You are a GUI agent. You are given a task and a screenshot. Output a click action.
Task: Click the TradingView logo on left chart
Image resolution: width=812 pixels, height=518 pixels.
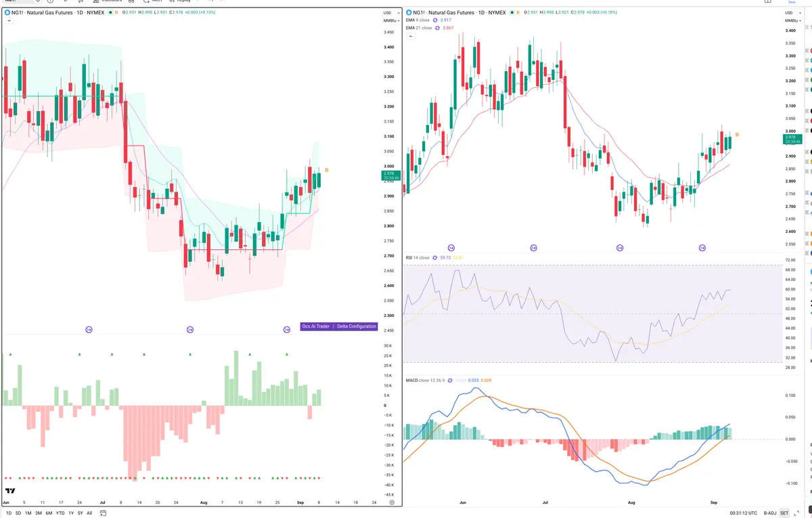coord(10,491)
